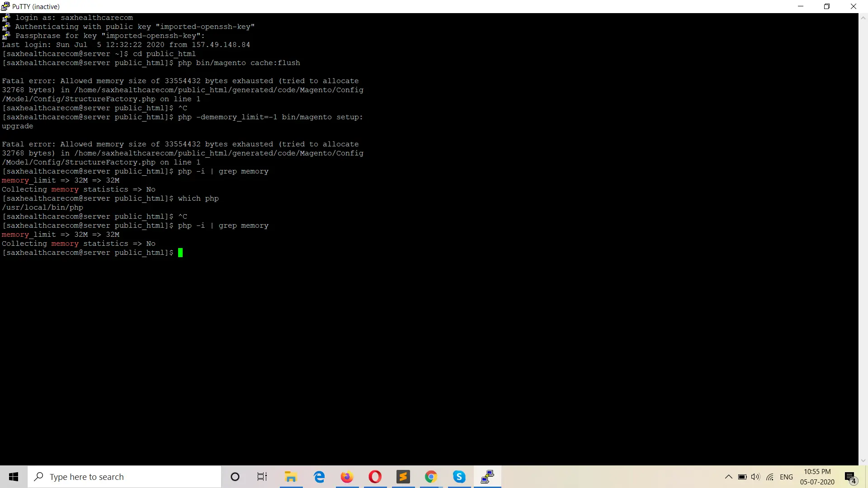
Task: Check the battery status icon
Action: tap(742, 477)
